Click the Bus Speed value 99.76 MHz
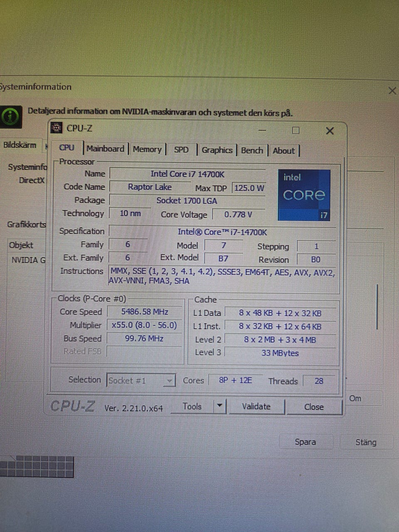This screenshot has width=399, height=532. pyautogui.click(x=144, y=338)
